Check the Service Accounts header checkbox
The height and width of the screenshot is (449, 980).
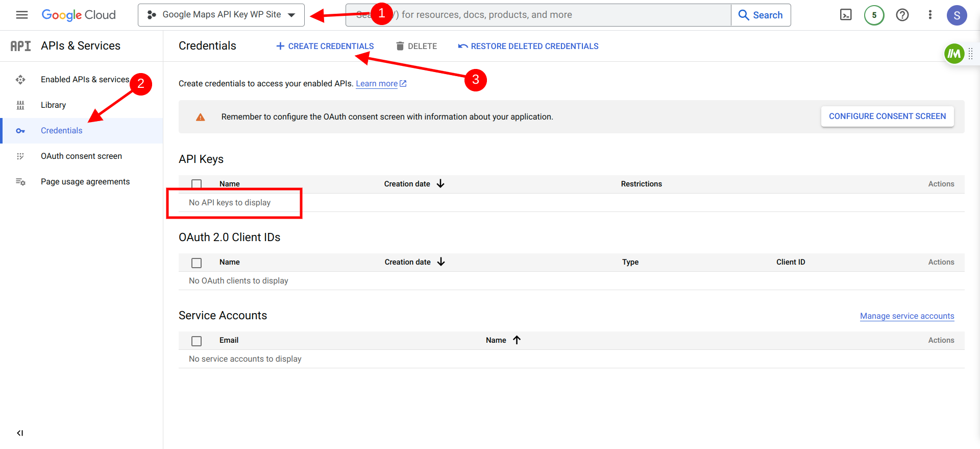(x=197, y=341)
